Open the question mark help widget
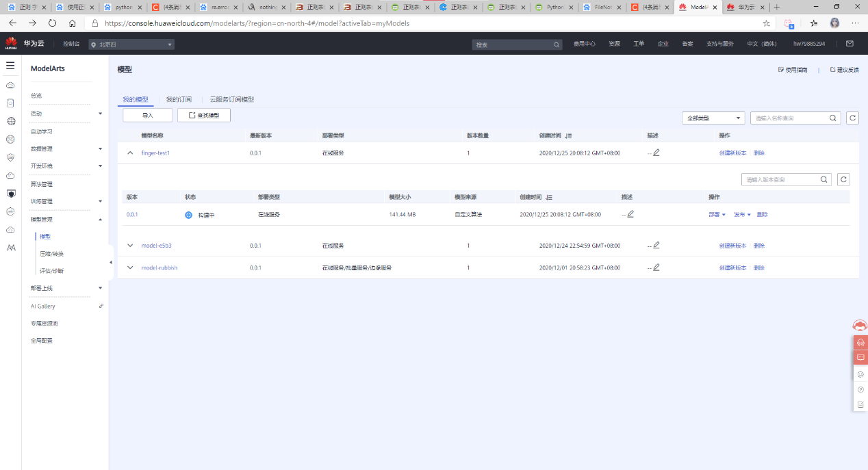 click(x=860, y=389)
